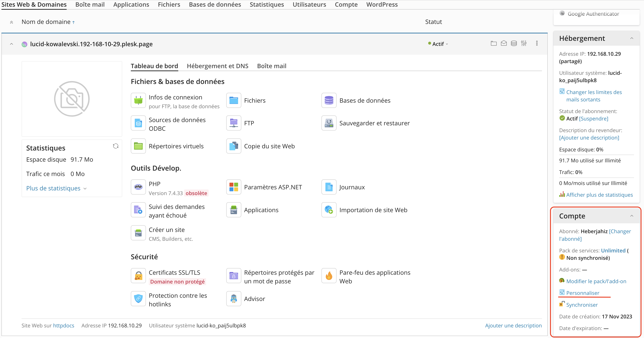The height and width of the screenshot is (338, 644).
Task: Open Fichiers in top navigation
Action: (x=169, y=4)
